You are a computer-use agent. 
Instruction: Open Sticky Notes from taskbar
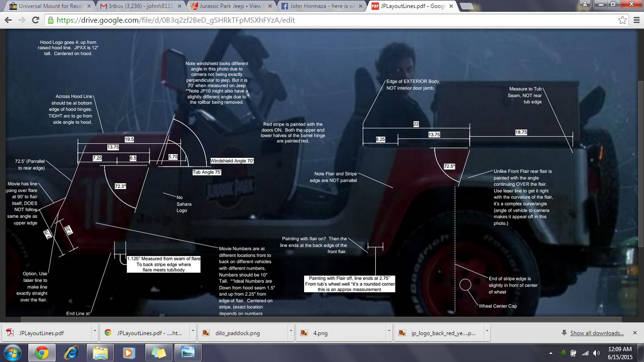[x=159, y=353]
